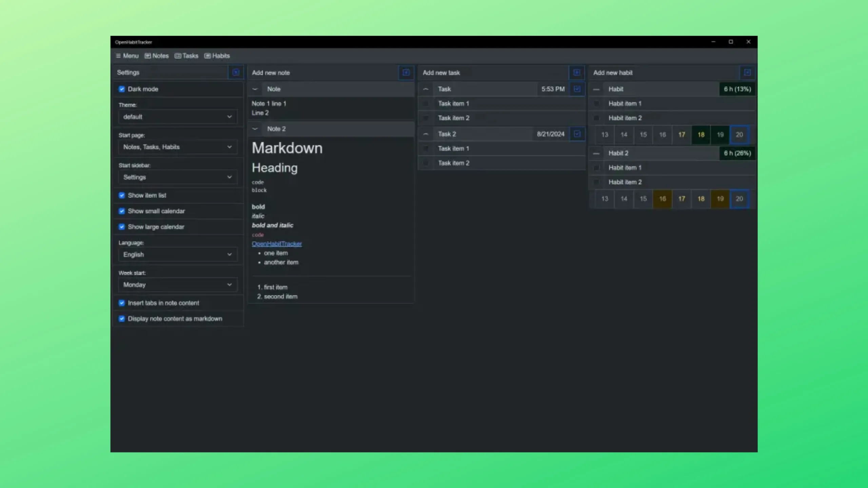This screenshot has height=488, width=868.
Task: Click 'Note 1 line 1' note text
Action: (269, 104)
